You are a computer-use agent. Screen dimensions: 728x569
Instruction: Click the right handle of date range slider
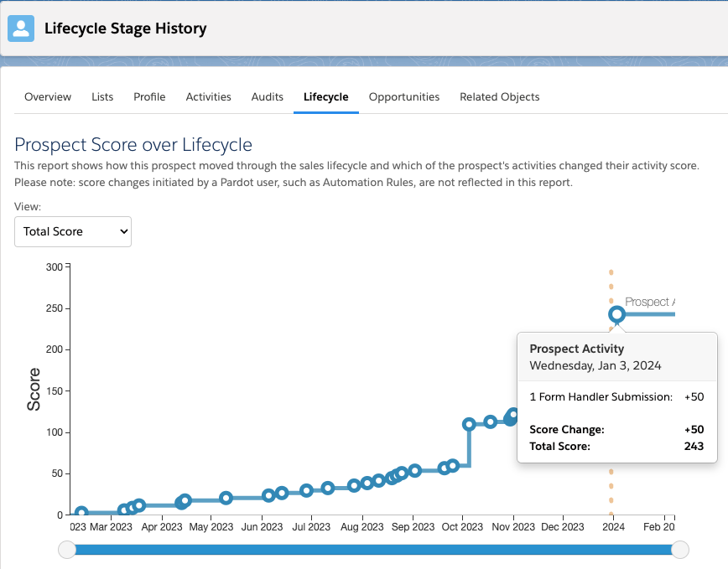click(x=680, y=550)
